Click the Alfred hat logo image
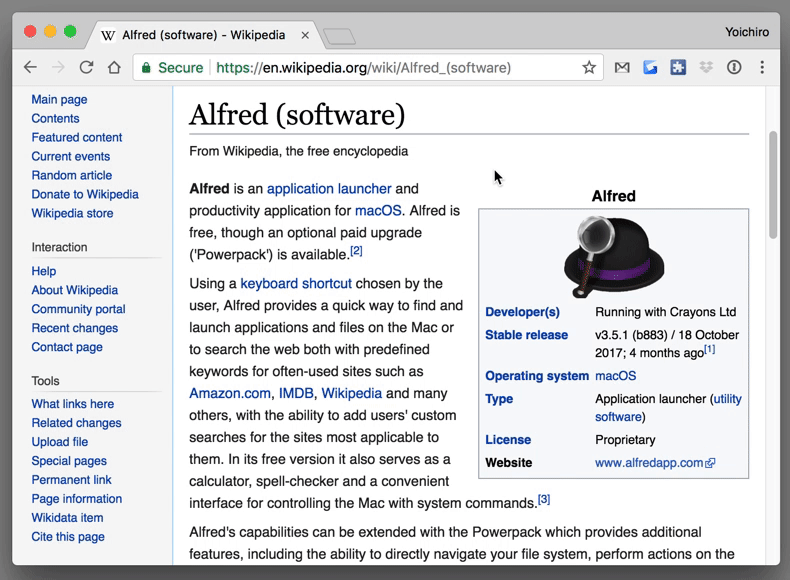This screenshot has height=580, width=790. [614, 256]
